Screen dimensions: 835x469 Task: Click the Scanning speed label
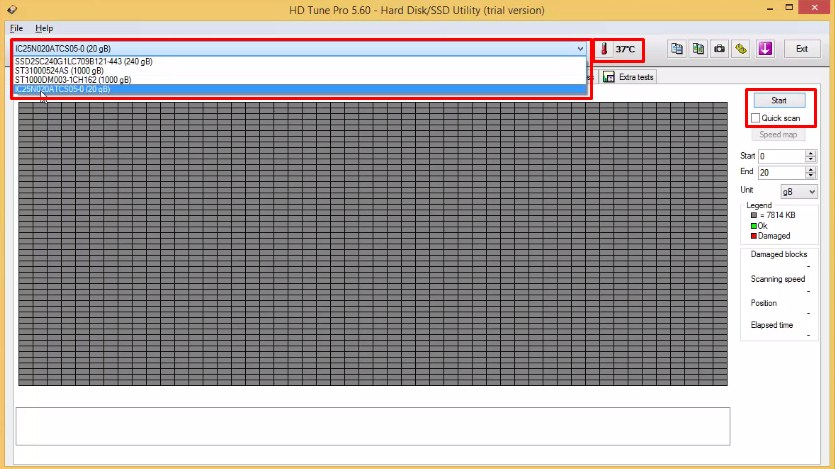click(777, 279)
